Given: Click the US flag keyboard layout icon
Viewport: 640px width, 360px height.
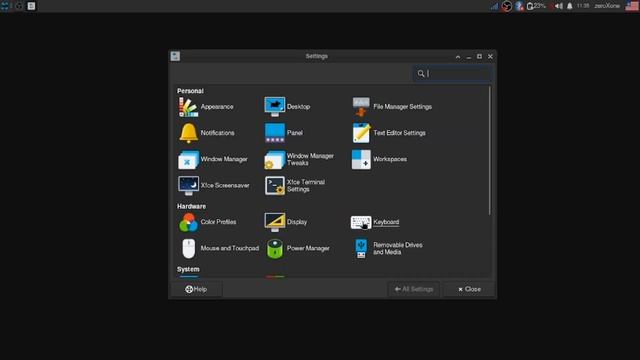Looking at the screenshot, I should coord(632,6).
